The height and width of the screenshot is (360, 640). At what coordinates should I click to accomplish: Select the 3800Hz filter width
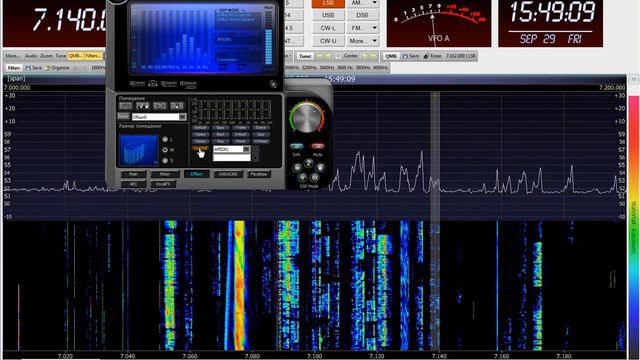pos(363,68)
